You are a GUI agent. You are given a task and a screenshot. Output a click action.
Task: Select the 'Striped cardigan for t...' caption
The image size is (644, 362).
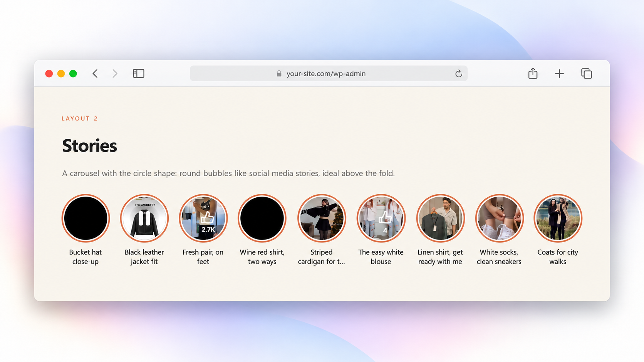pyautogui.click(x=322, y=257)
